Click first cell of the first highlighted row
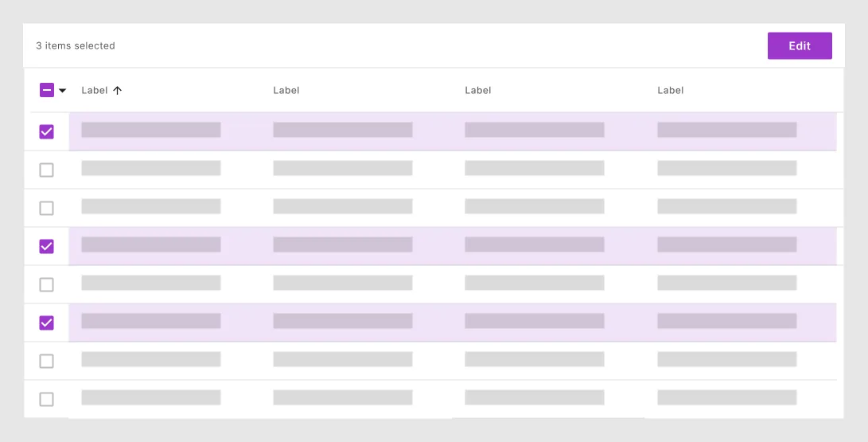The height and width of the screenshot is (442, 868). [151, 130]
